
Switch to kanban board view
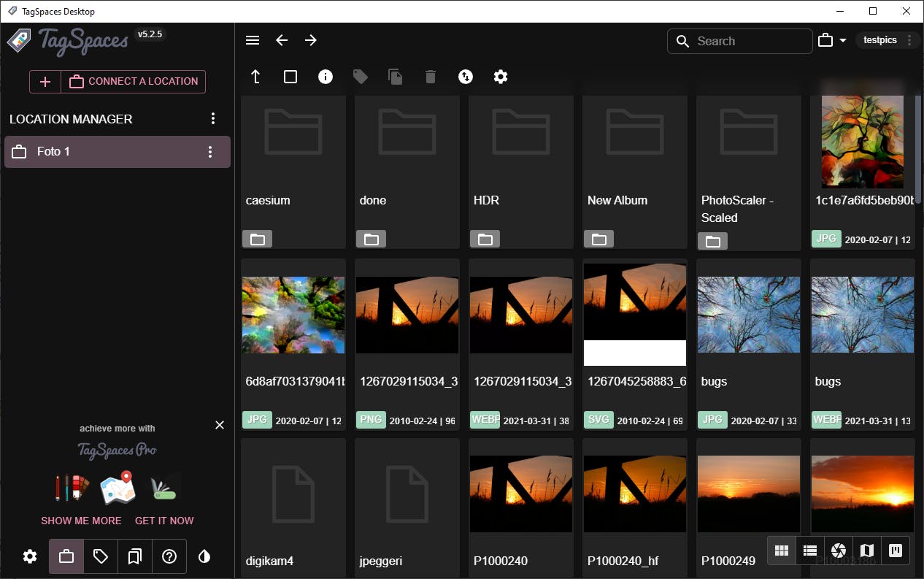tap(896, 551)
